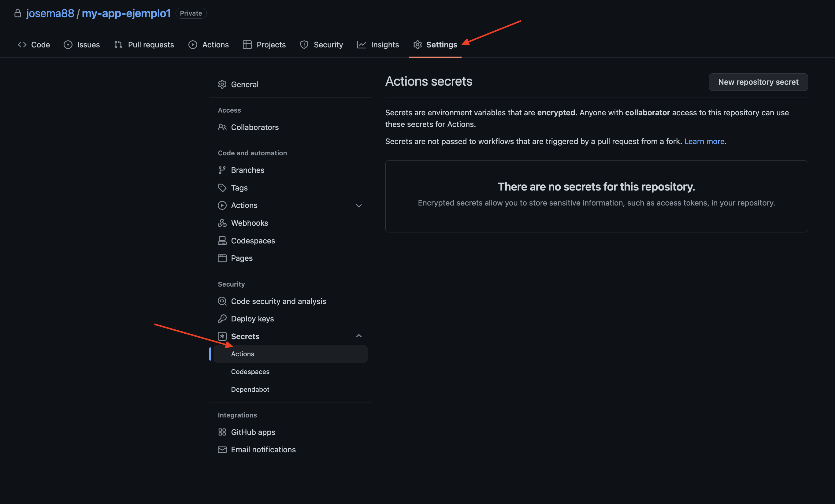The height and width of the screenshot is (504, 835).
Task: Click the Email notifications envelope icon
Action: coord(222,450)
